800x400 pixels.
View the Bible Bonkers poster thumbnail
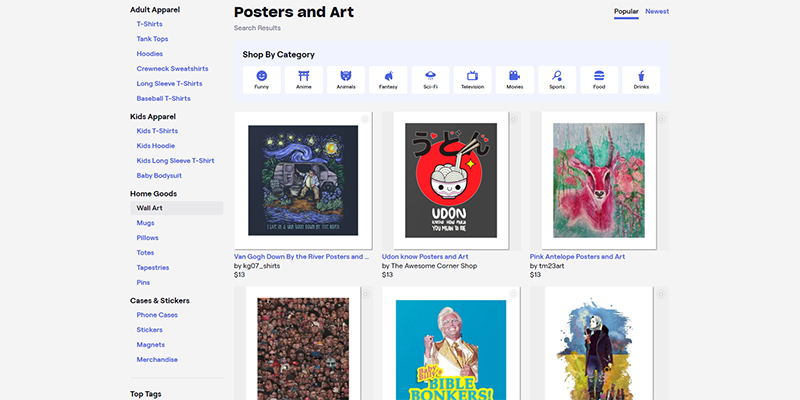click(x=450, y=345)
